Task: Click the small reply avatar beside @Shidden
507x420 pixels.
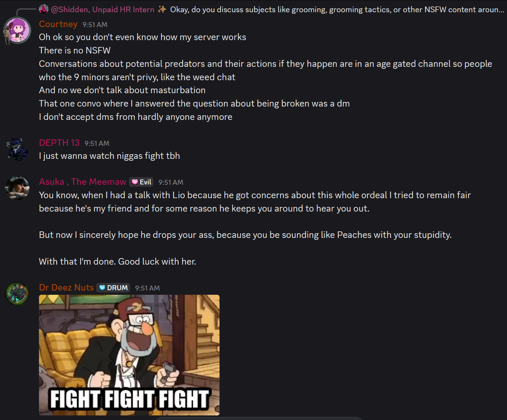Action: [44, 9]
